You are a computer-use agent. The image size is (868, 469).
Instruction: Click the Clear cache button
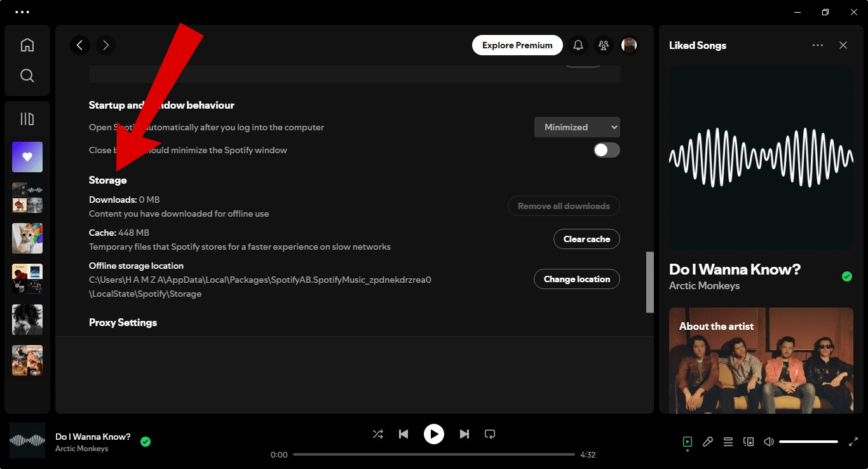coord(587,239)
